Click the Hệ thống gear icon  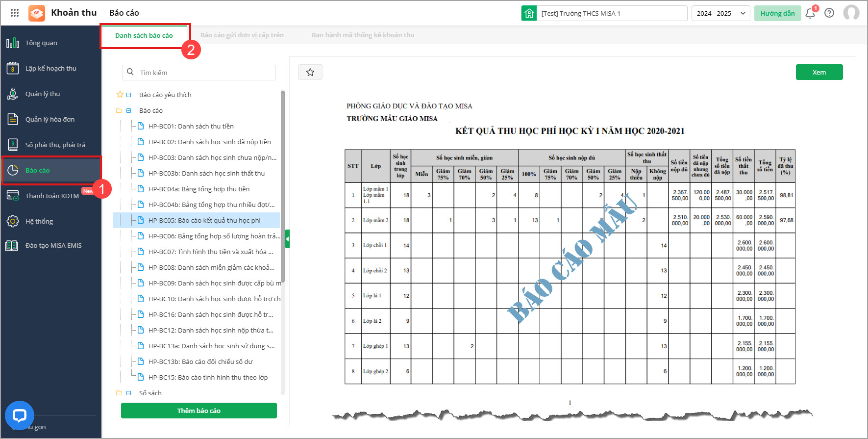pyautogui.click(x=13, y=221)
